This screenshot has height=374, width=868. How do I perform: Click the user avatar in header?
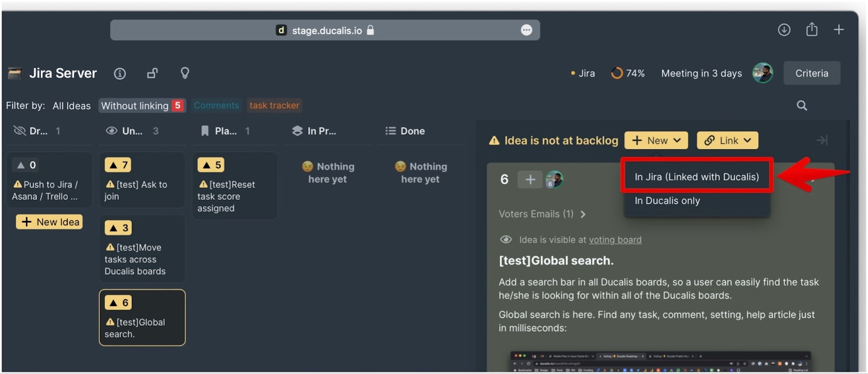763,73
